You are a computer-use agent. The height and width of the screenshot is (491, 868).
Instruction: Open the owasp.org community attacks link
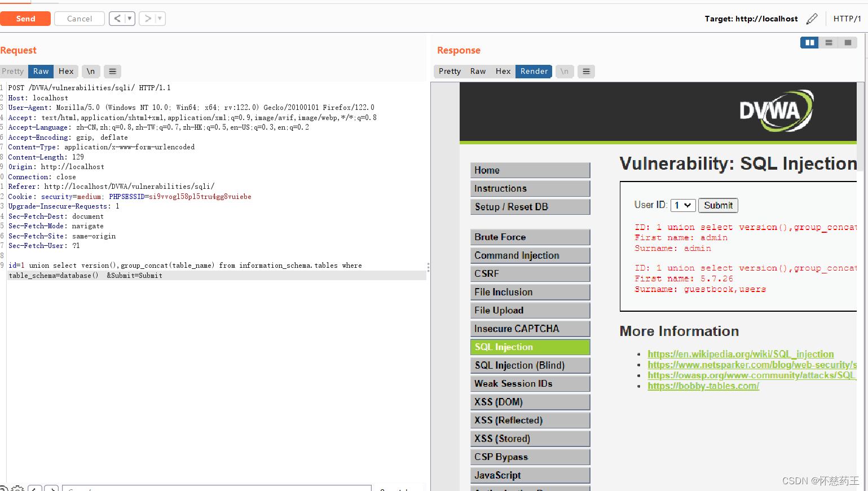(x=752, y=375)
